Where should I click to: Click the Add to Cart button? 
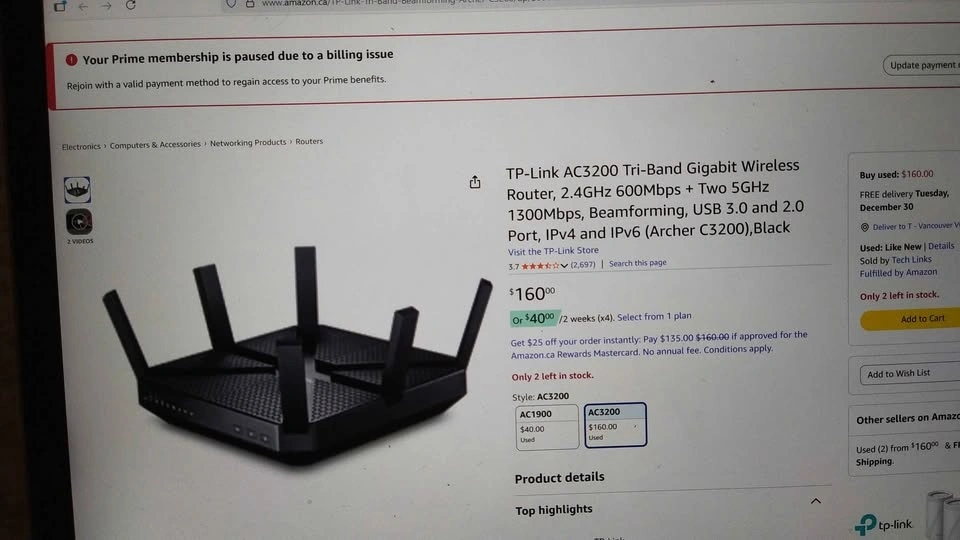click(910, 319)
